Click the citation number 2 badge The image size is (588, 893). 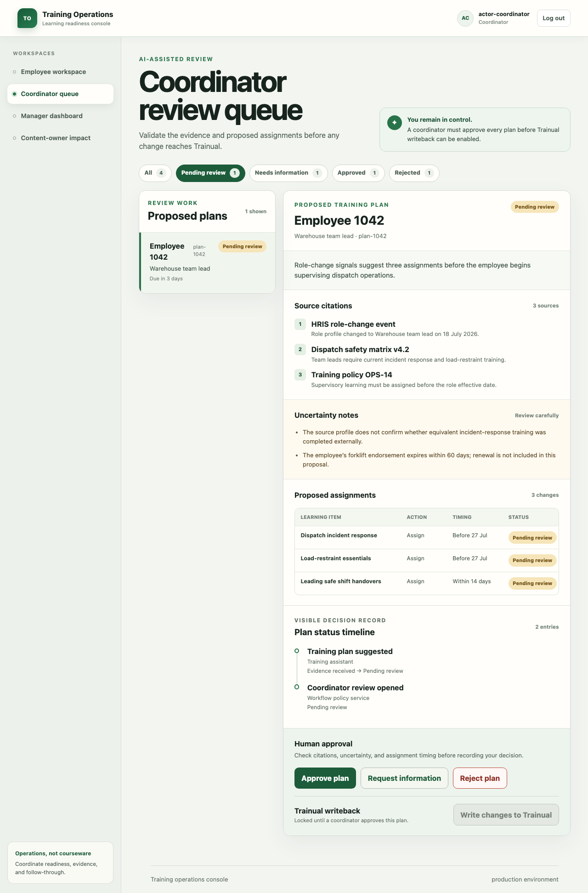pyautogui.click(x=300, y=349)
